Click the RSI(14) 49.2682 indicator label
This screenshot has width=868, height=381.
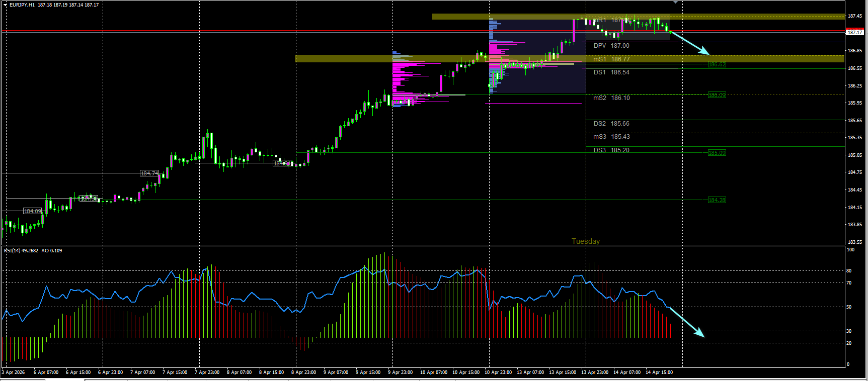[21, 250]
